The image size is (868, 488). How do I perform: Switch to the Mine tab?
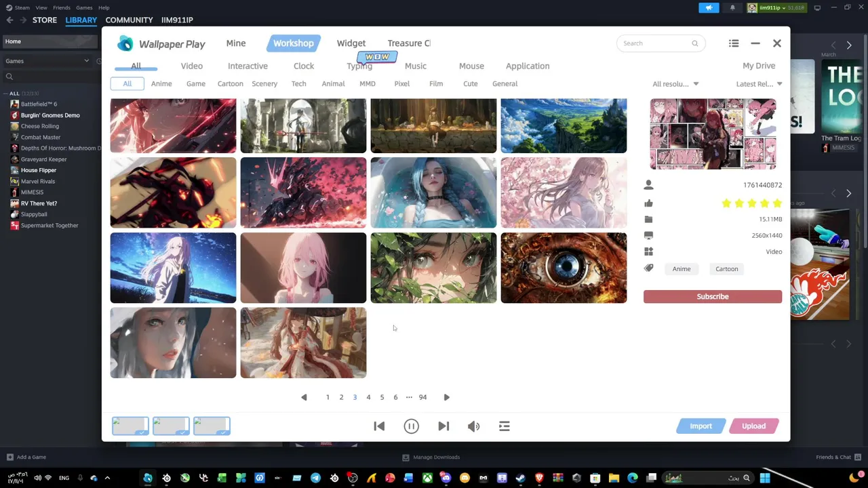[236, 43]
